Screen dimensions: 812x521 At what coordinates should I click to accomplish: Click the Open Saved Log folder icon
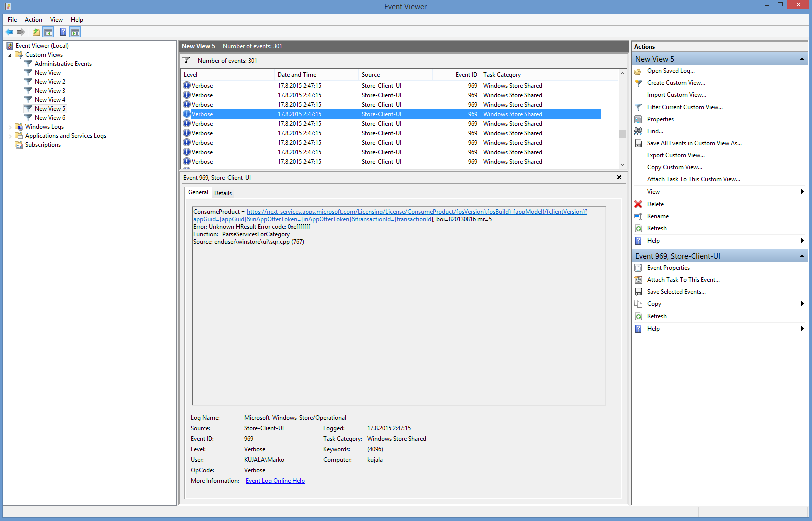(x=638, y=71)
